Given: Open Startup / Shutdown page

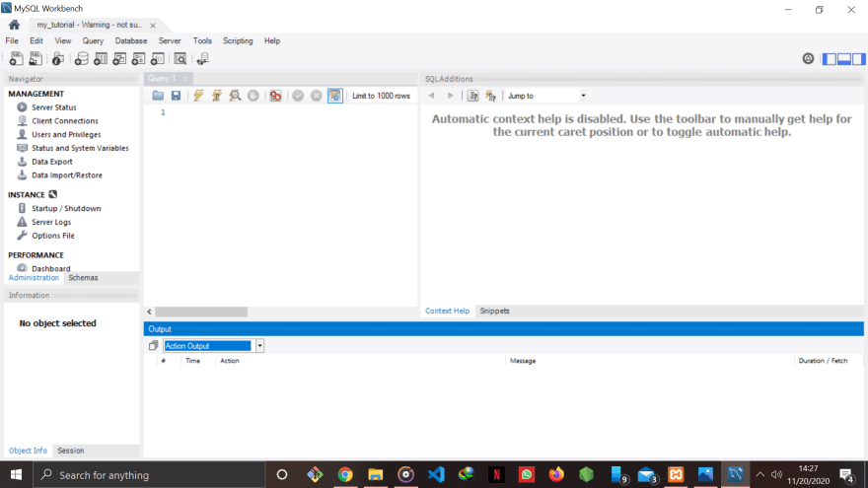Looking at the screenshot, I should pyautogui.click(x=66, y=209).
